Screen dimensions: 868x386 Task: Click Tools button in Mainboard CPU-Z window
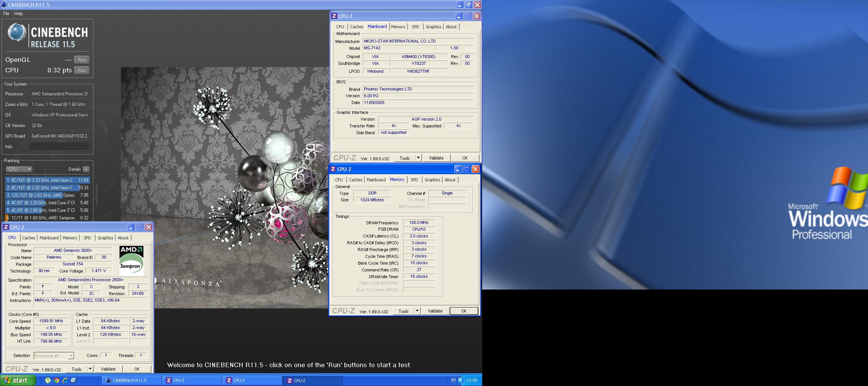(x=405, y=158)
